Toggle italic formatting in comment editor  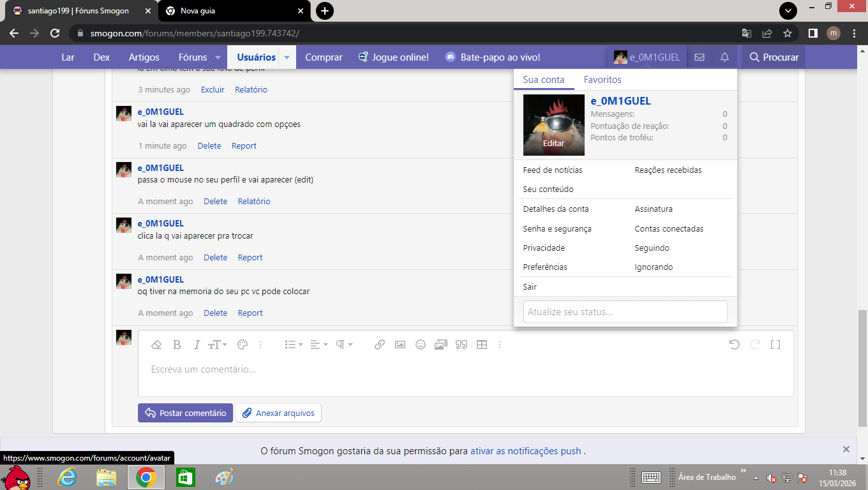(197, 345)
